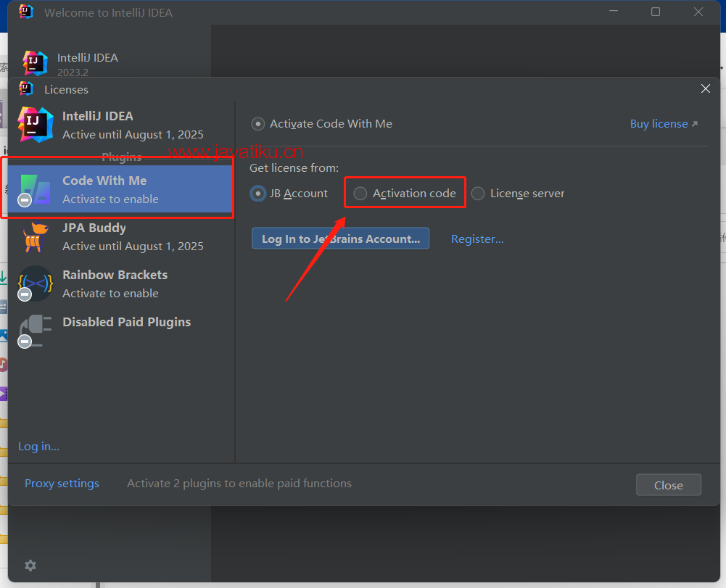Minimize the Welcome to IntelliJ IDEA window
The width and height of the screenshot is (726, 588).
click(x=614, y=11)
